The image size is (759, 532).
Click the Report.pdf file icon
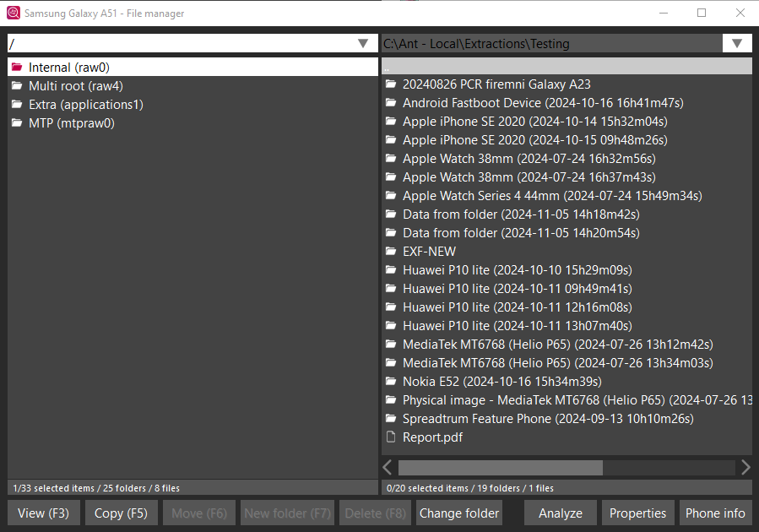click(390, 437)
